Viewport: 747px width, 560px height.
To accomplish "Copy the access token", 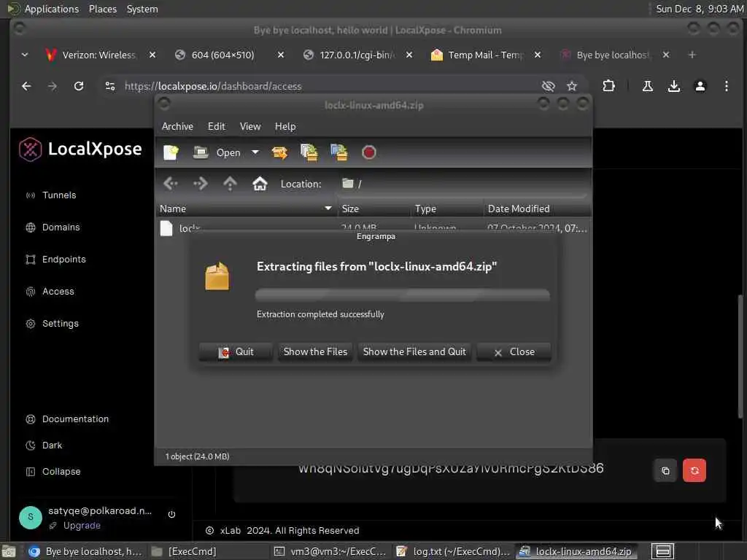I will (665, 470).
